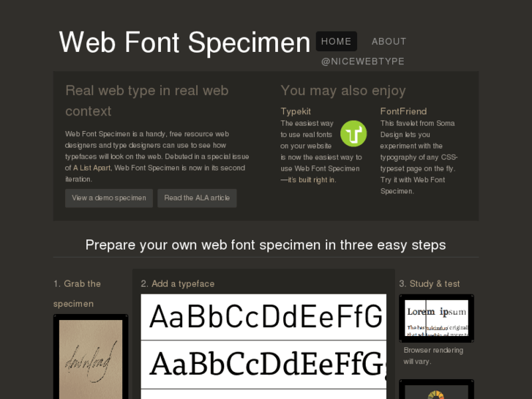Click the '3. Study & test' heading
The width and height of the screenshot is (532, 399).
pyautogui.click(x=430, y=284)
